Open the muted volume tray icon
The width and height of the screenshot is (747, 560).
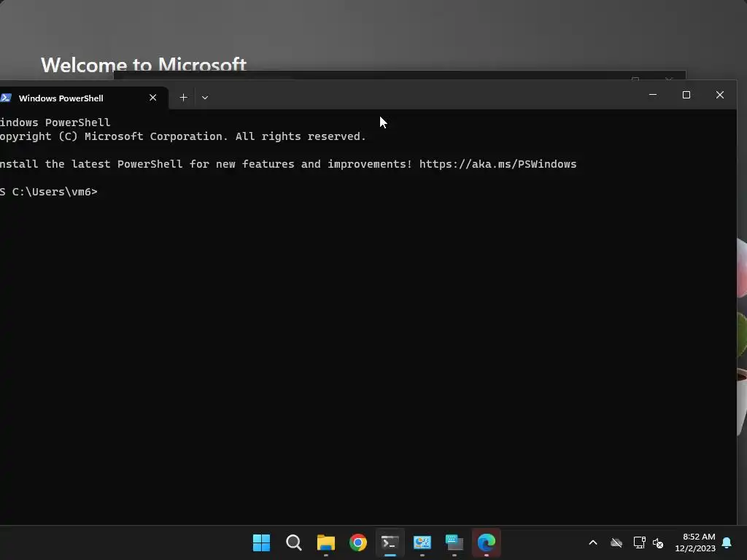658,542
